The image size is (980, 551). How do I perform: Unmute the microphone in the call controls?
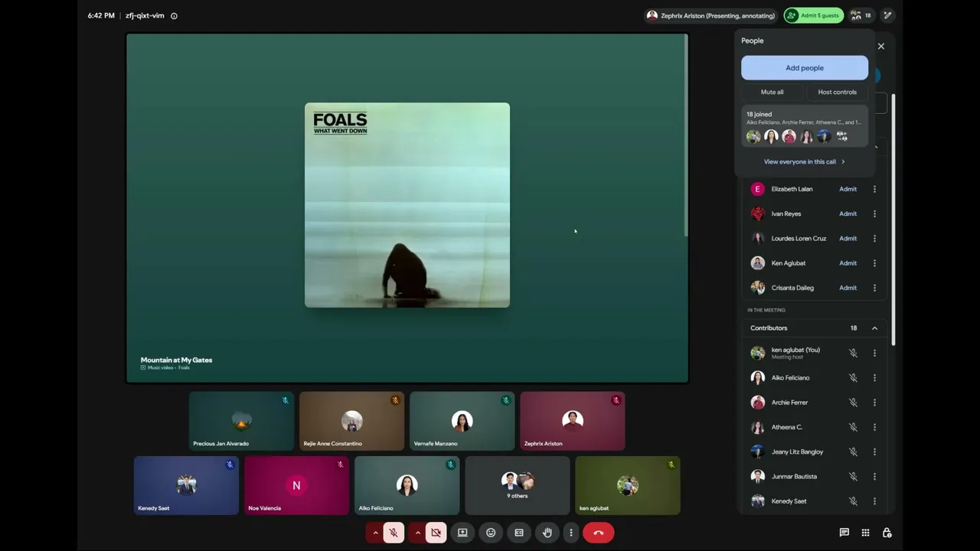(x=394, y=533)
